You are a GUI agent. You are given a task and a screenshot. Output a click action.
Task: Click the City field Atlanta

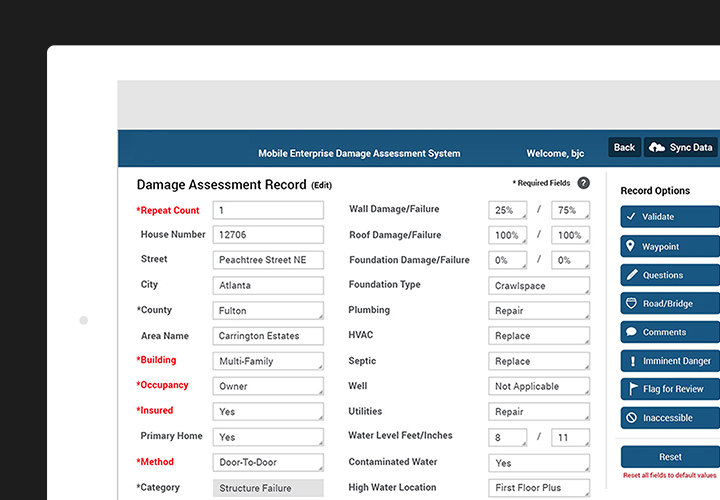[268, 285]
